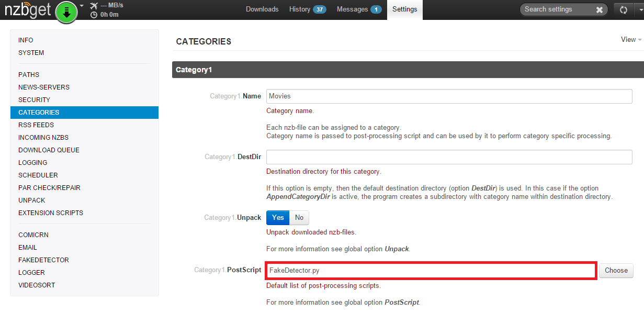Viewport: 644px width, 312px height.
Task: Open the Messages tab
Action: click(359, 9)
